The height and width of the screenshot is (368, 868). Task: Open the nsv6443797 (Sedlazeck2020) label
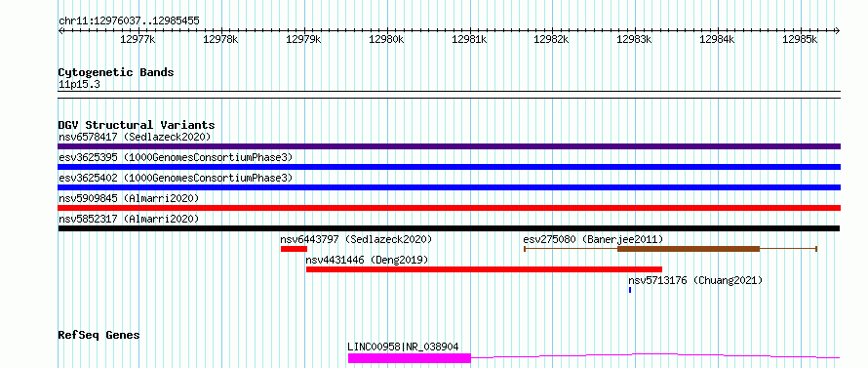click(356, 239)
